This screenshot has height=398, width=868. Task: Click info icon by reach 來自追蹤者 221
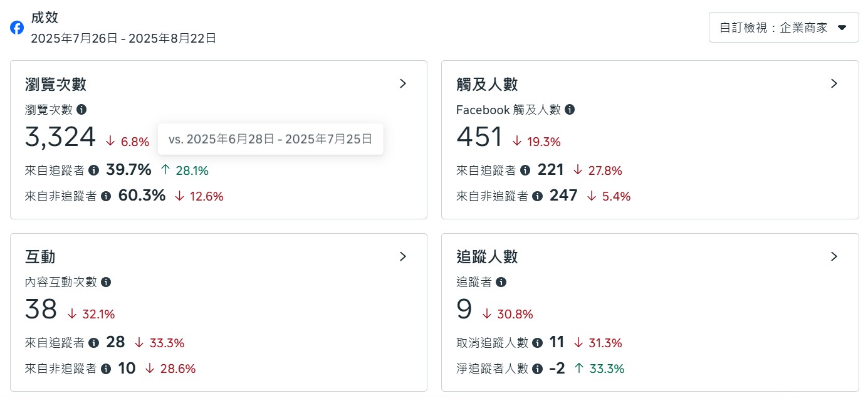pos(525,170)
